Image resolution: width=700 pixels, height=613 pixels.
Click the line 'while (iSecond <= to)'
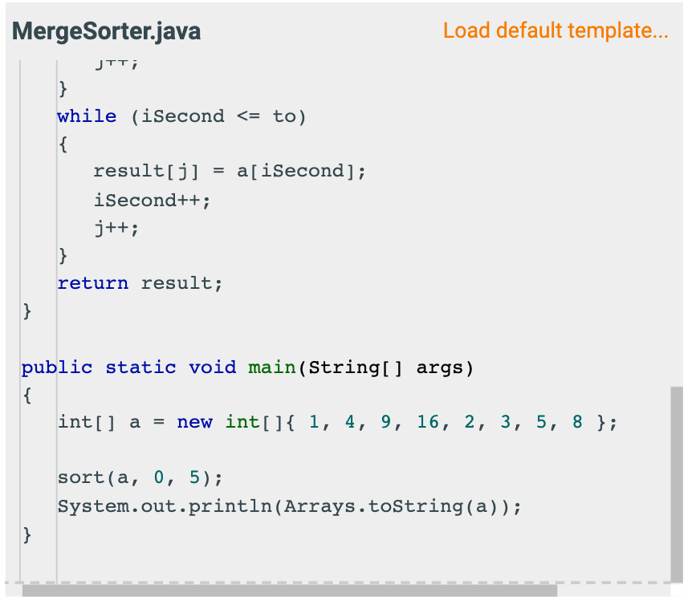[x=181, y=116]
